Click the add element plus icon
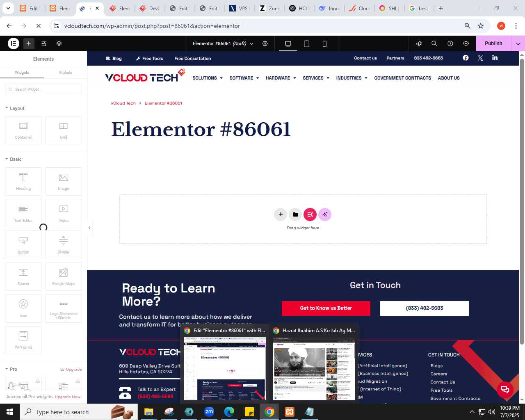The height and width of the screenshot is (420, 525). 29,43
